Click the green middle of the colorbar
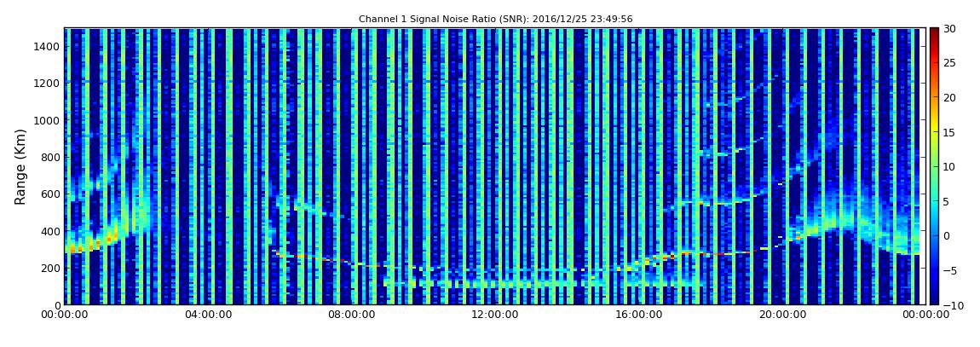980x347 pixels. pyautogui.click(x=934, y=166)
